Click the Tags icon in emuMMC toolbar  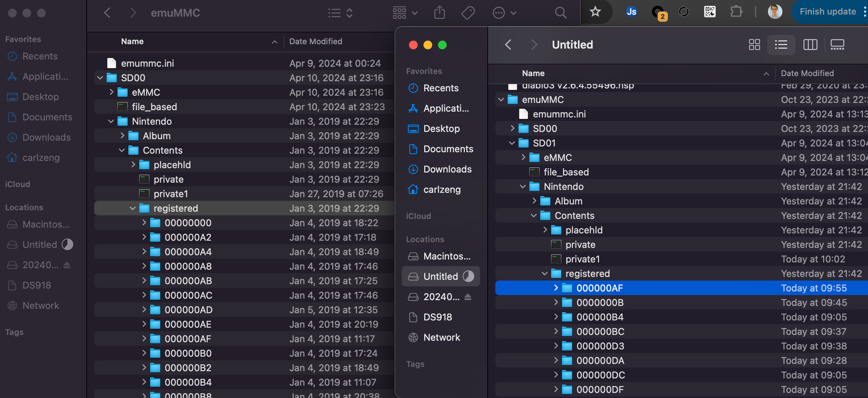point(468,13)
